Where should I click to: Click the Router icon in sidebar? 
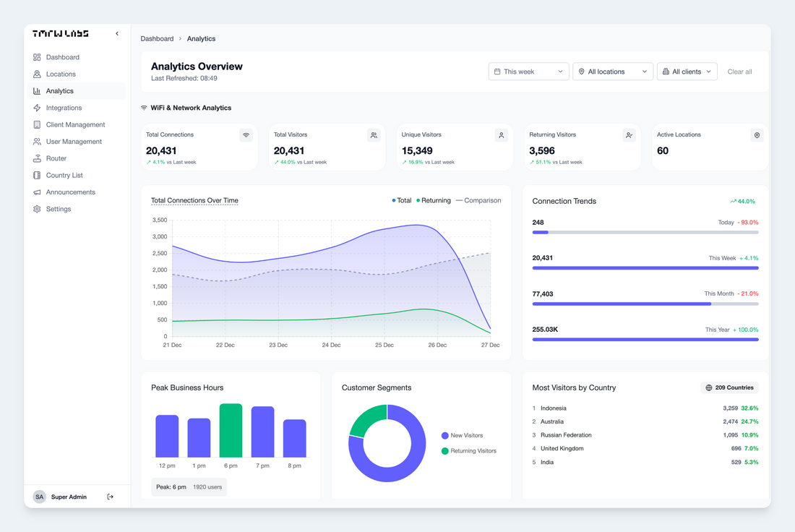[x=37, y=158]
